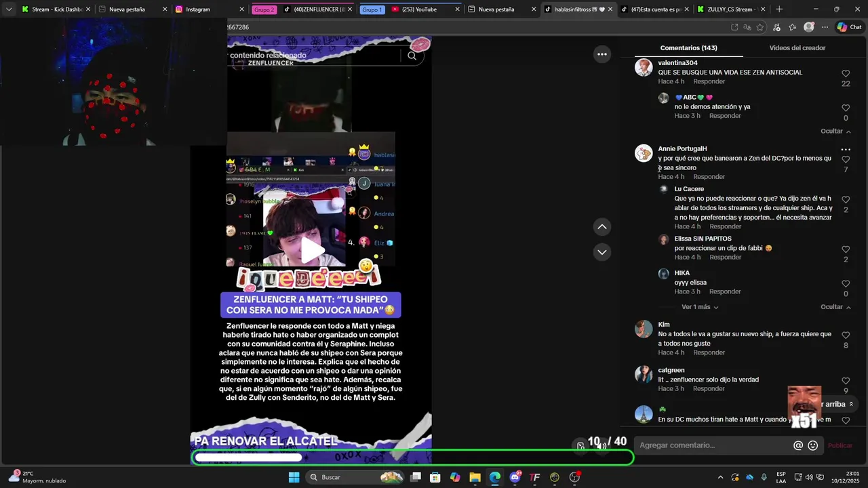
Task: Open Kim's profile avatar
Action: pyautogui.click(x=644, y=329)
